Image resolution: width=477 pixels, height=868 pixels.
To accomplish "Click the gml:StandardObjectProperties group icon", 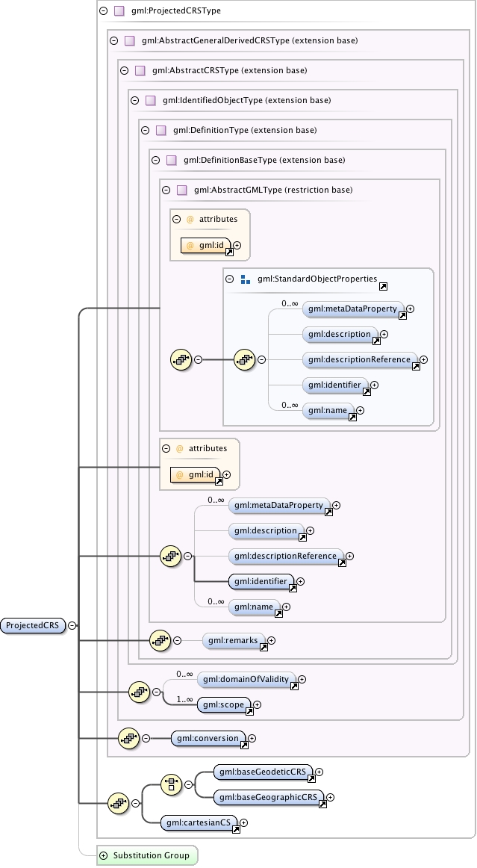I will [x=246, y=279].
